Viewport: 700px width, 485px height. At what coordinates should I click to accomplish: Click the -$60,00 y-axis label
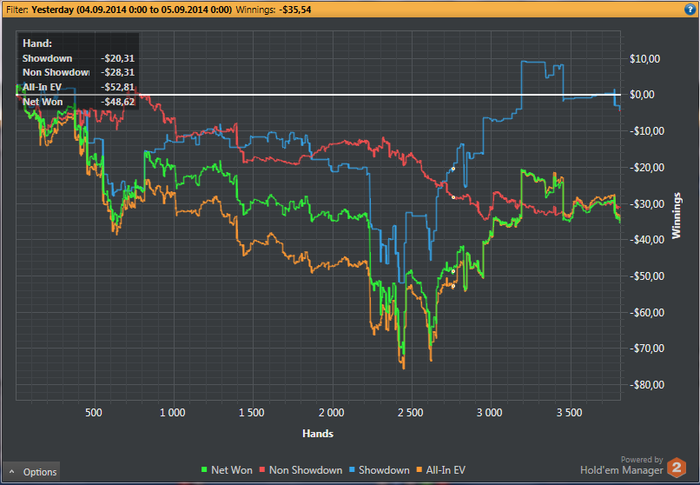click(x=647, y=313)
